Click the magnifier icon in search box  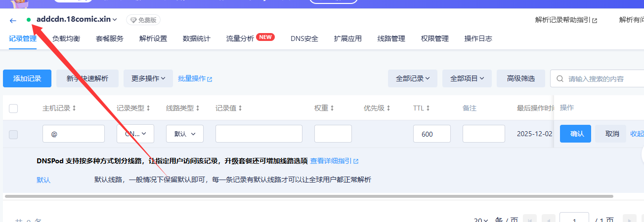click(560, 78)
